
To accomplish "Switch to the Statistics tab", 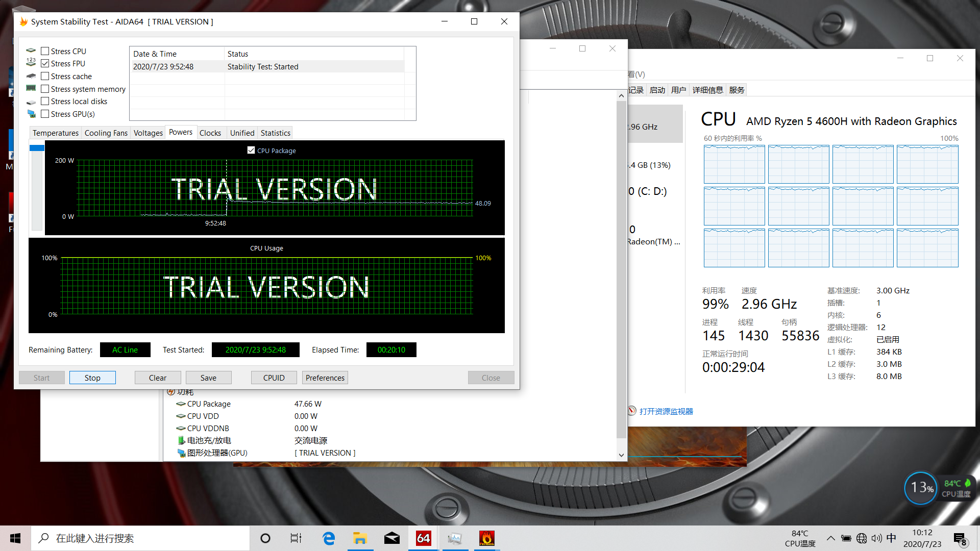I will 276,133.
